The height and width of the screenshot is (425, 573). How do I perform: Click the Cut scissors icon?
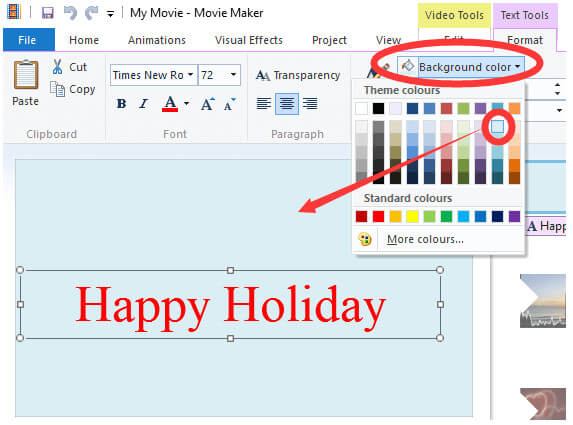(x=57, y=67)
